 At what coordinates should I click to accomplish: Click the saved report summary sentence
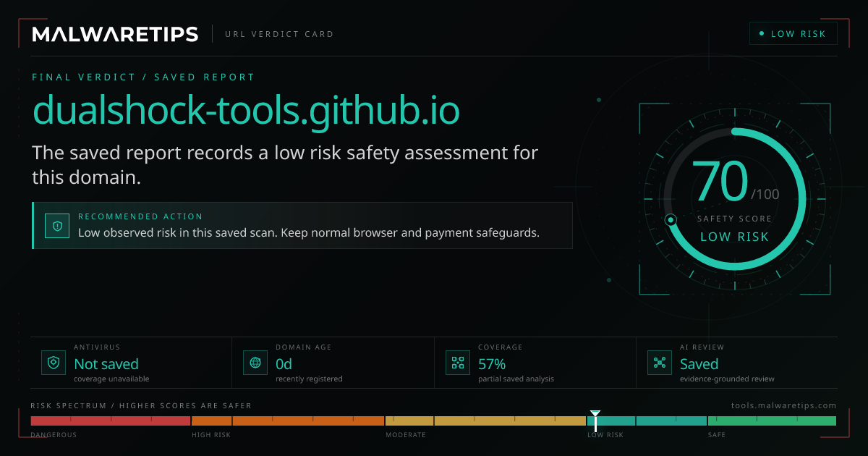tap(285, 164)
